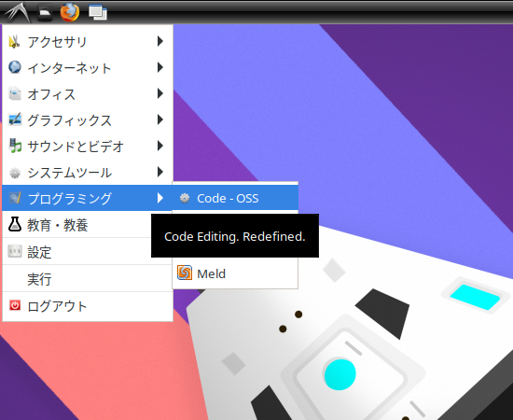Screen dimensions: 513x420
Task: Expand the システムツール submenu arrow
Action: (160, 172)
